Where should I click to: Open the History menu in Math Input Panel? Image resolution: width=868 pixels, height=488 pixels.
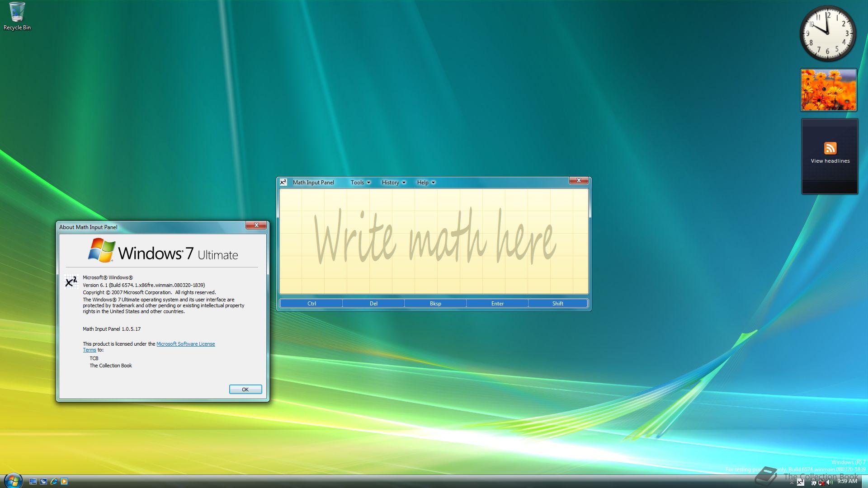[x=393, y=183]
